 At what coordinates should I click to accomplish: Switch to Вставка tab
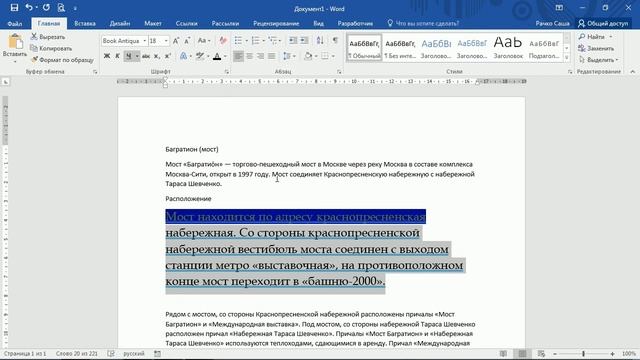tap(85, 23)
